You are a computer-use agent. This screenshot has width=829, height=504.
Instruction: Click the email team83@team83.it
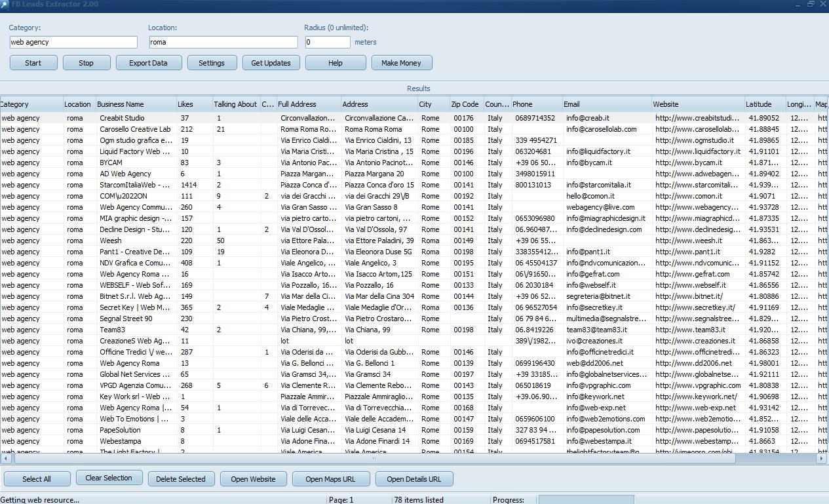(596, 330)
